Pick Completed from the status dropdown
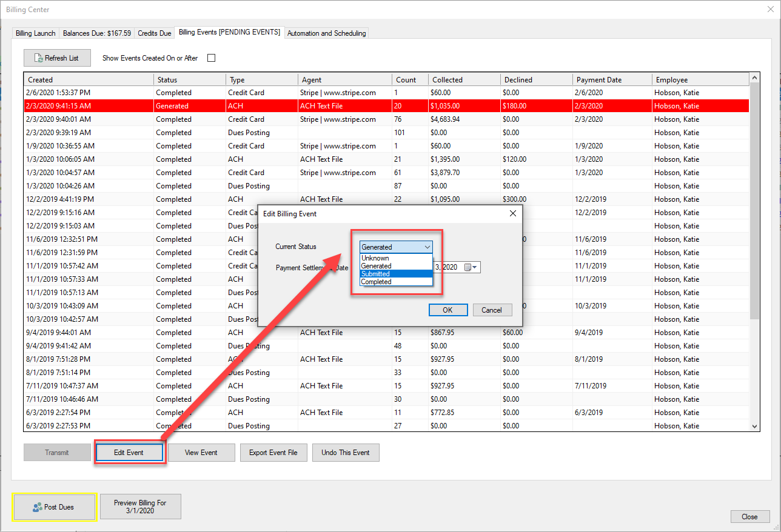This screenshot has height=532, width=781. coord(397,282)
